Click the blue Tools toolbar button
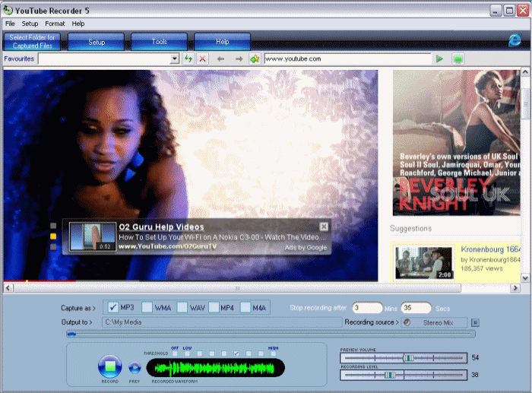 [x=159, y=42]
